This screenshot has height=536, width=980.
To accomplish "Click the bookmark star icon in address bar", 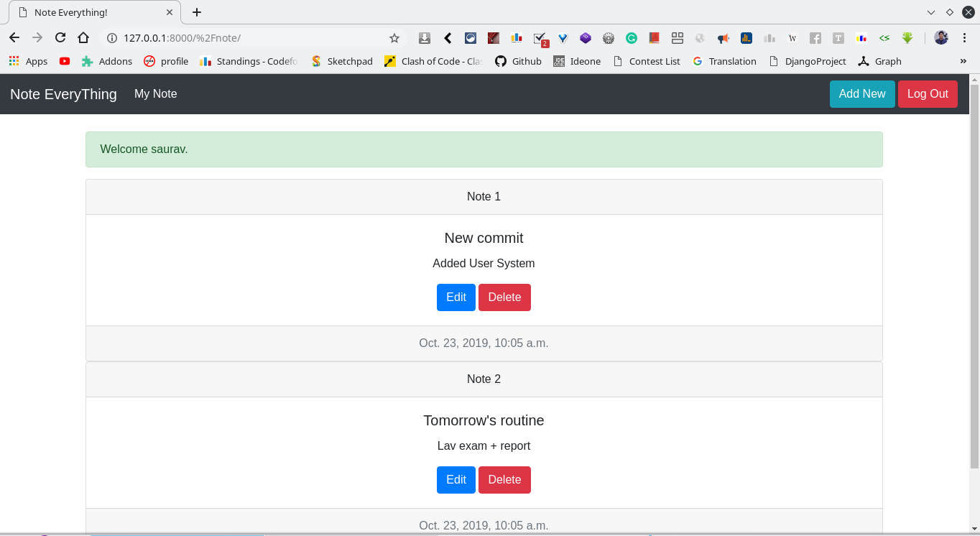I will (x=394, y=38).
